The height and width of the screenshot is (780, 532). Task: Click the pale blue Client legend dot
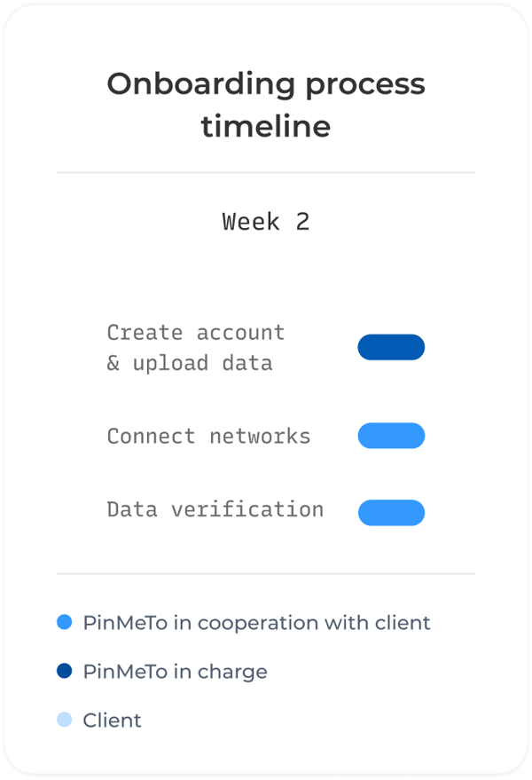[x=65, y=720]
